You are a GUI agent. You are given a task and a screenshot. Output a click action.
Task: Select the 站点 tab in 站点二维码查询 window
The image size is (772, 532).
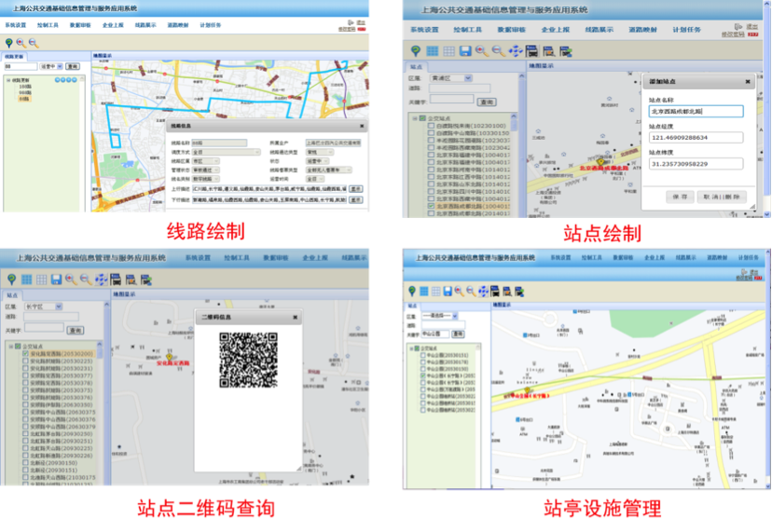click(x=12, y=294)
